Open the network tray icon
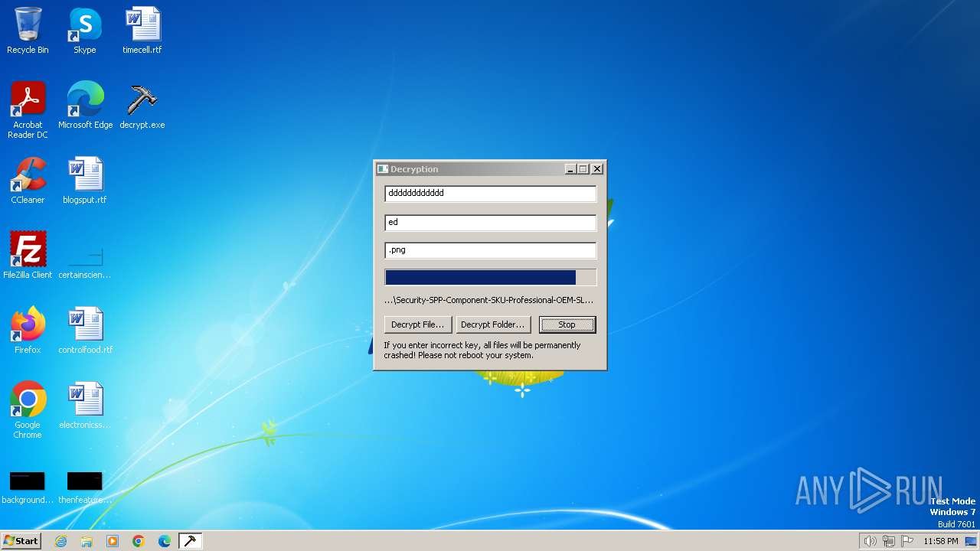980x551 pixels. click(x=889, y=541)
